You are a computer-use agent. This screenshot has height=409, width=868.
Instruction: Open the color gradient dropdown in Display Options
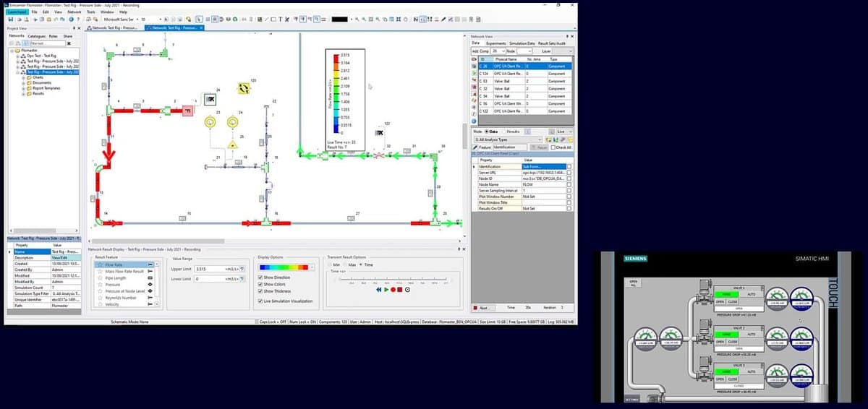click(x=313, y=268)
